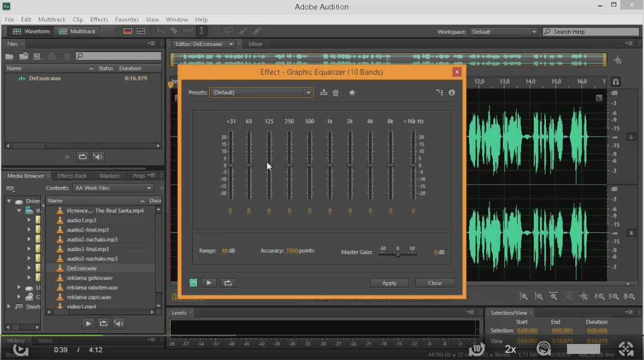
Task: Click the zoom in amplitude icon
Action: (x=523, y=296)
